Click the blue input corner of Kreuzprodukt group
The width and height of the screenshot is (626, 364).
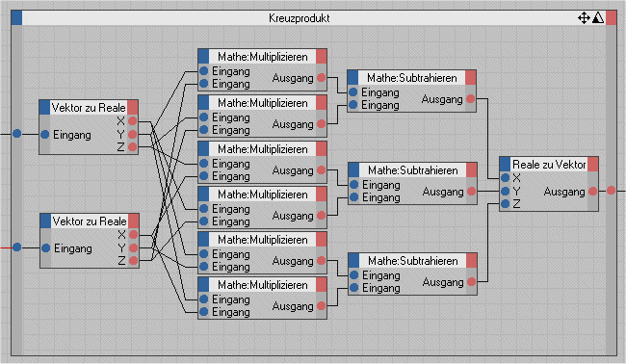point(16,18)
